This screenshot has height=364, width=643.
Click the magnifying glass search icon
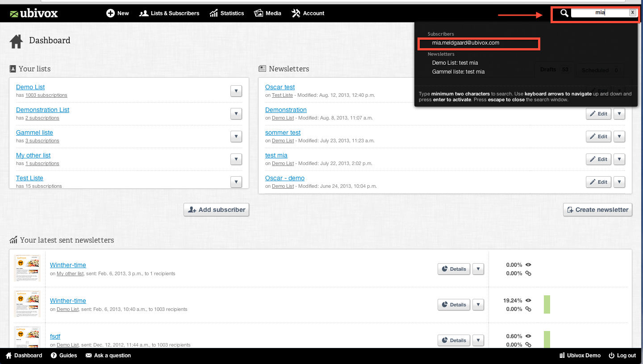564,13
